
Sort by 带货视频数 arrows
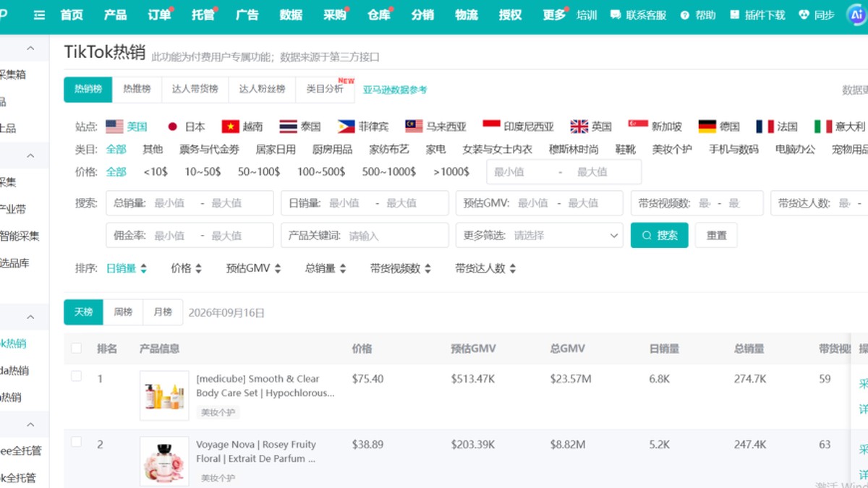coord(427,268)
